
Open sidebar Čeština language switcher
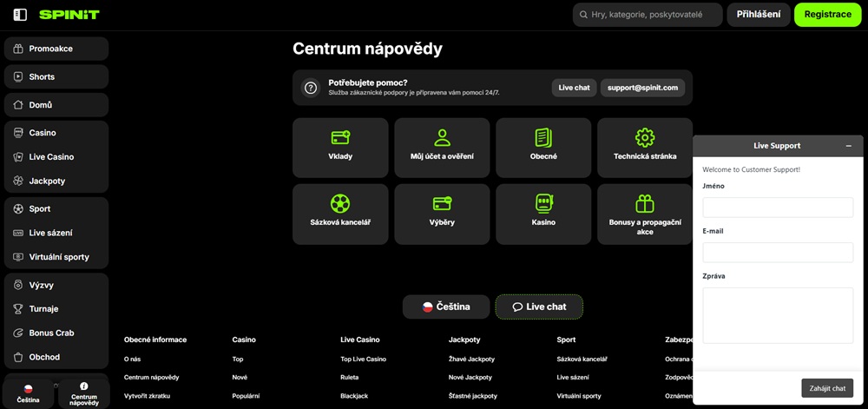29,393
